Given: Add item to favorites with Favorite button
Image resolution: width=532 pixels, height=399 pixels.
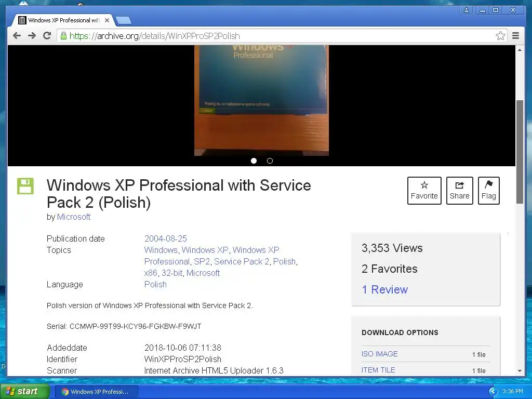Looking at the screenshot, I should point(424,191).
